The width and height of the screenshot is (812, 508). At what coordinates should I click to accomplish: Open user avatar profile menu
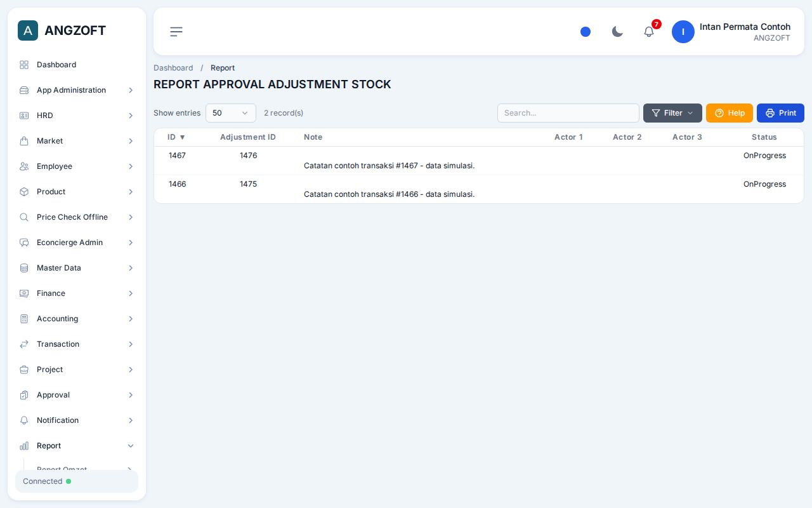click(683, 32)
